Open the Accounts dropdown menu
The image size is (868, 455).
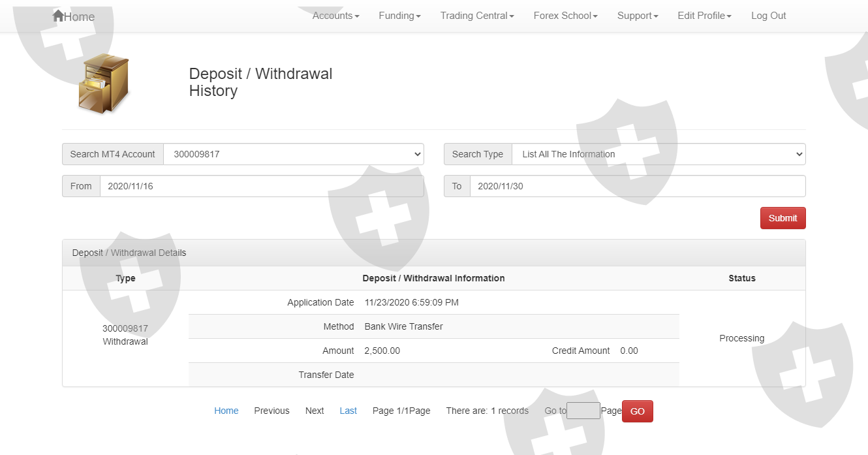(335, 16)
